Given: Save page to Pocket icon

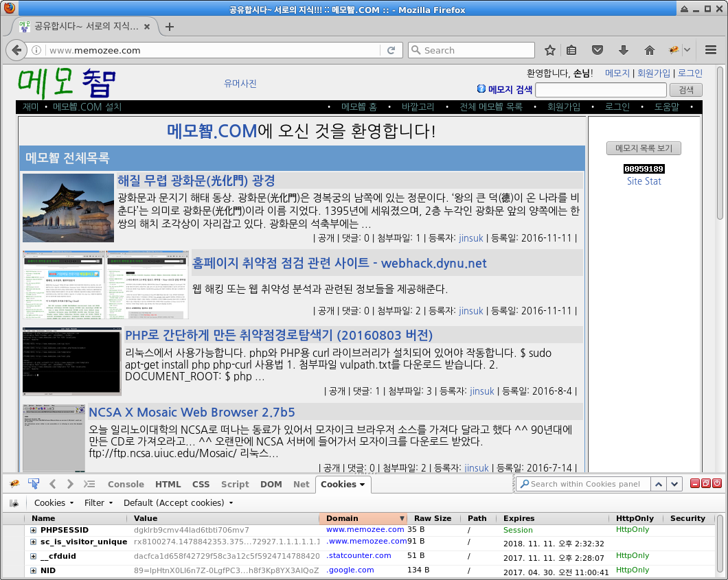Looking at the screenshot, I should pyautogui.click(x=598, y=50).
